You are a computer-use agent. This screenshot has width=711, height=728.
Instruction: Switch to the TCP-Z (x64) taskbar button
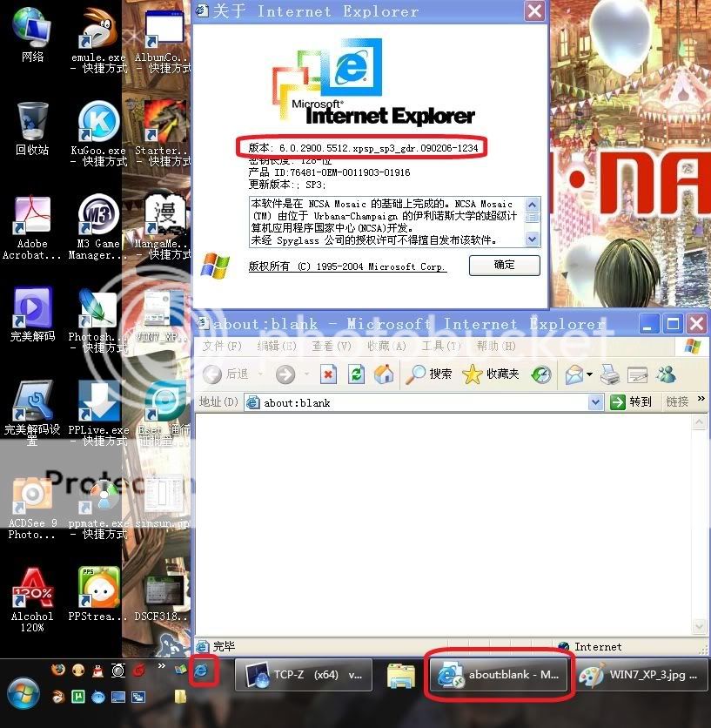(304, 675)
